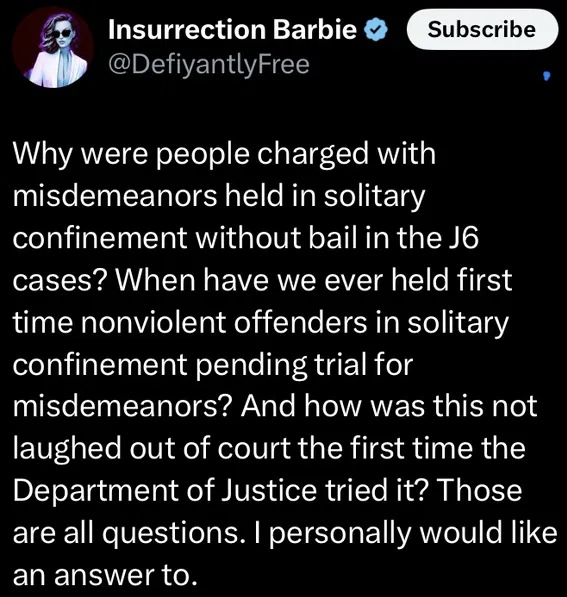This screenshot has height=597, width=567.
Task: Click the final line 'an answer to.'
Action: click(105, 575)
